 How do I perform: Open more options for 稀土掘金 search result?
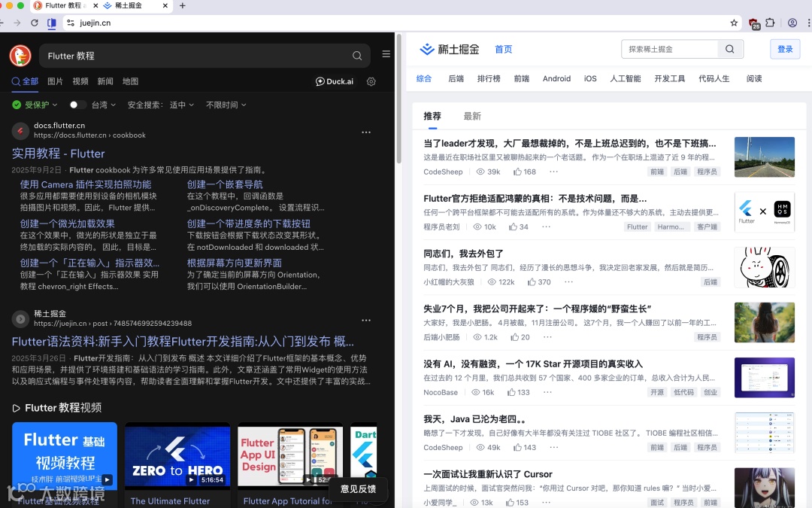[x=366, y=321]
